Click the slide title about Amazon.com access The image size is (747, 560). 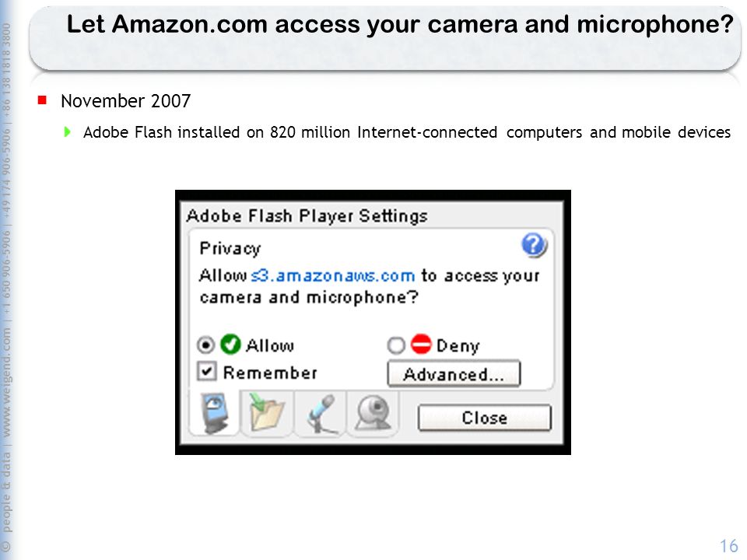tap(400, 24)
